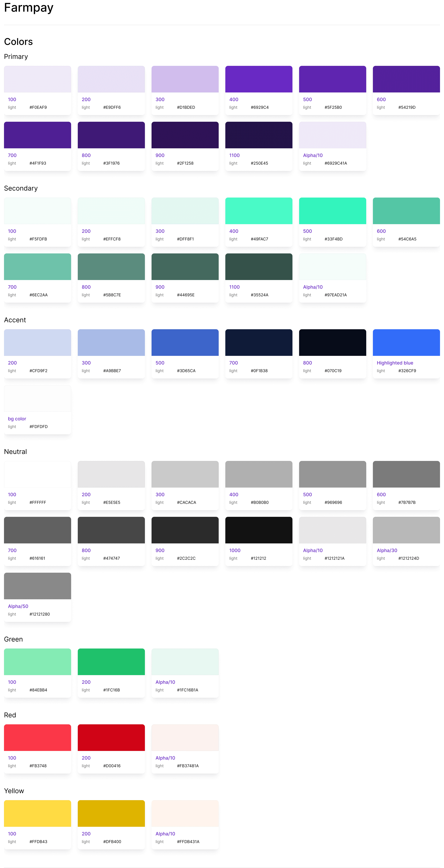Click the Farmpay title
Image resolution: width=444 pixels, height=868 pixels.
(x=29, y=7)
